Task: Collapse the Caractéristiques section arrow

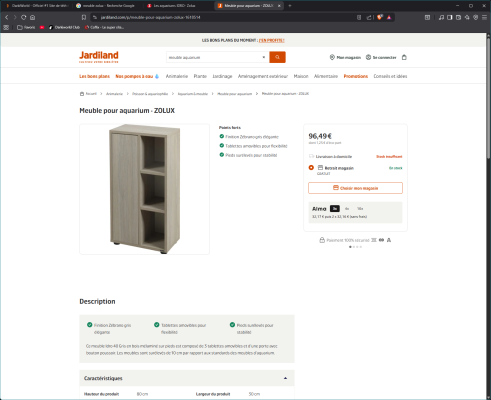Action: [x=285, y=378]
